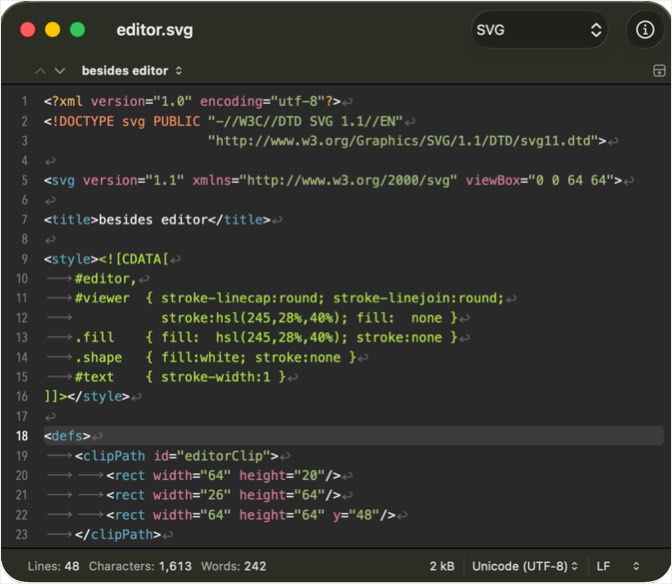Screen dimensions: 672x584
Task: Minimize the window with the yellow button
Action: tap(53, 30)
